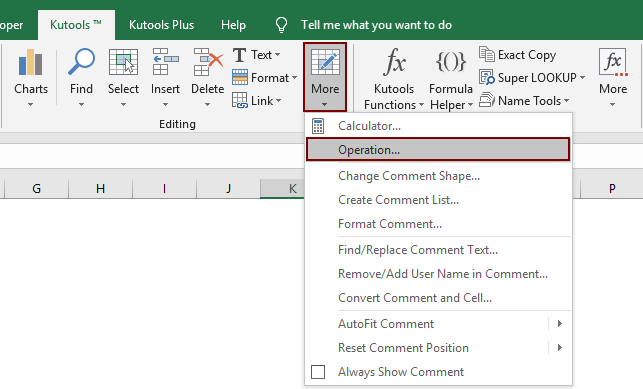Screen dimensions: 643x389
Task: Click the Find magnifier icon
Action: [81, 62]
